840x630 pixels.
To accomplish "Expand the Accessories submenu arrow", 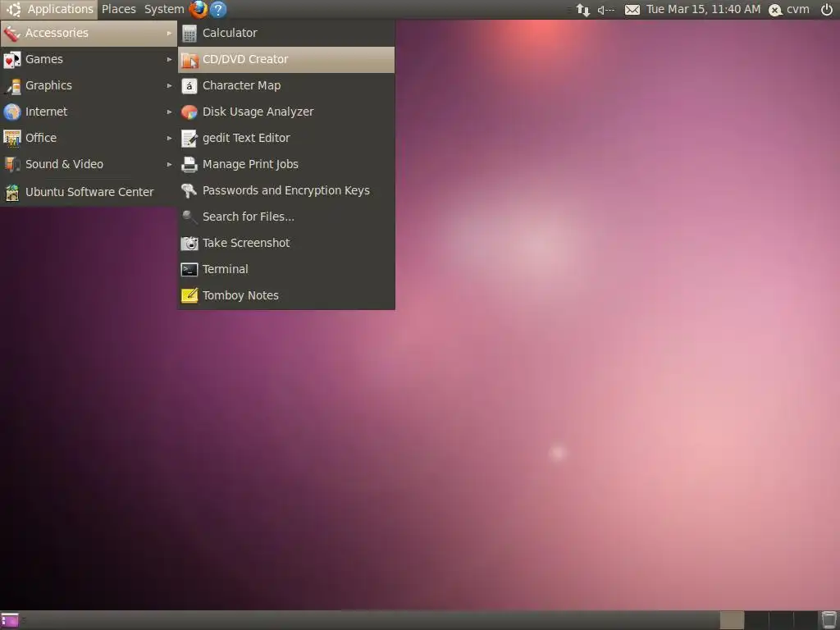I will coord(169,33).
